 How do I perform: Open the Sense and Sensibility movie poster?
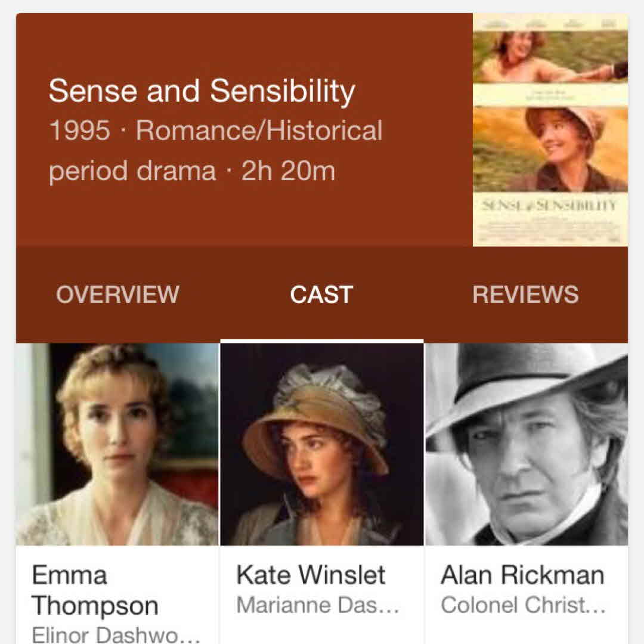550,129
